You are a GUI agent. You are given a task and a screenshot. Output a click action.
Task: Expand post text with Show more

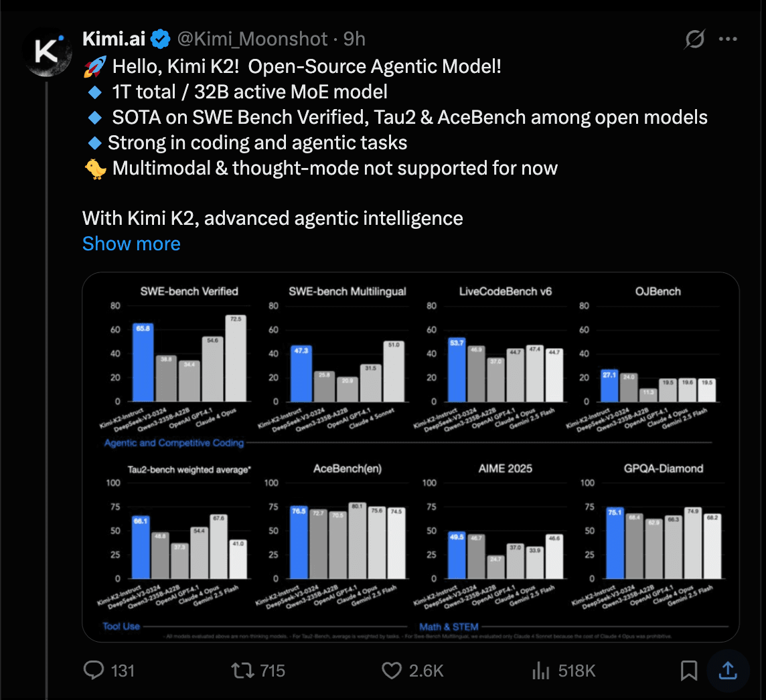coord(131,244)
